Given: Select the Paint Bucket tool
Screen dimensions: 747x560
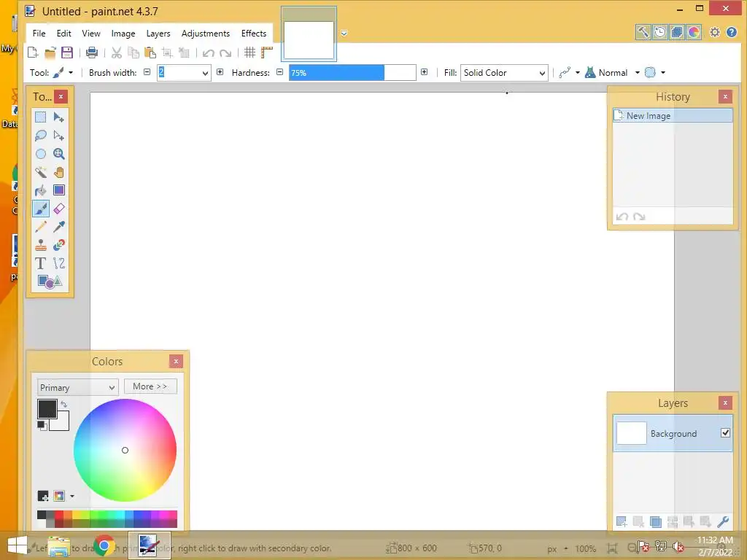Looking at the screenshot, I should pos(41,190).
